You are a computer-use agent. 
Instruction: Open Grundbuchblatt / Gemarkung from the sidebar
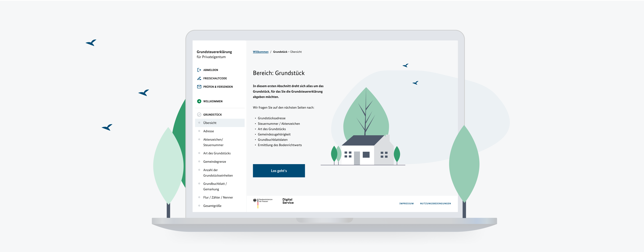[215, 186]
